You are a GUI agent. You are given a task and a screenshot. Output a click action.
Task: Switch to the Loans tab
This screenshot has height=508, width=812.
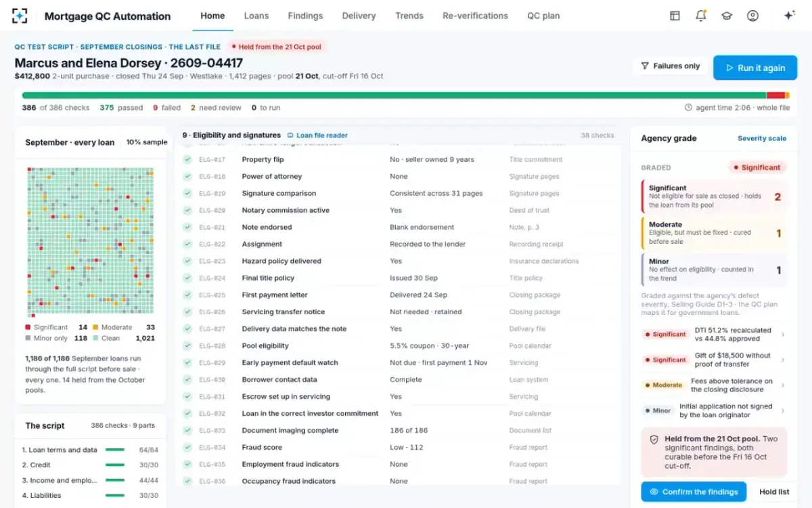click(256, 16)
